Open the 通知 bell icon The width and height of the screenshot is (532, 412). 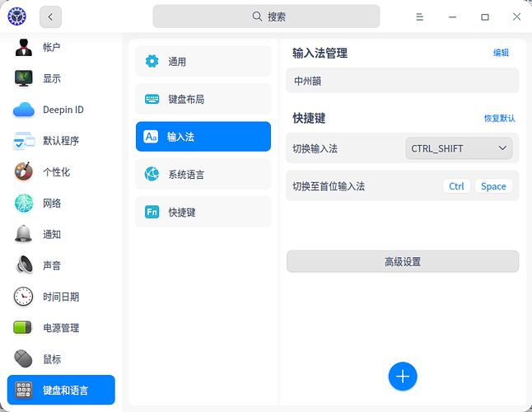pos(23,234)
